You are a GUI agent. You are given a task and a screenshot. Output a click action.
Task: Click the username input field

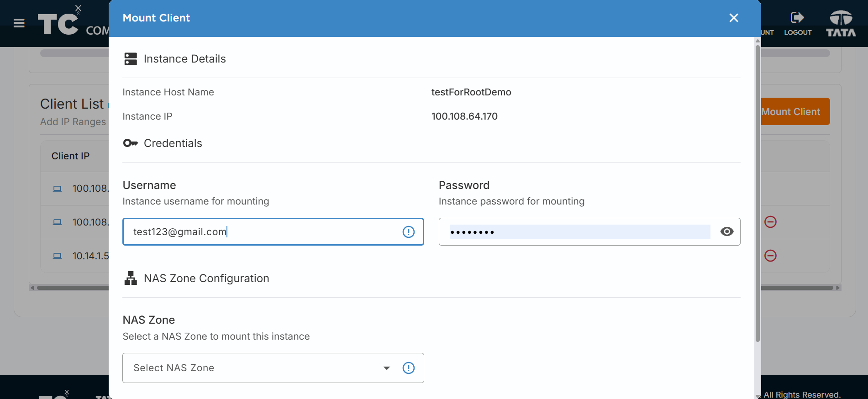click(x=273, y=232)
